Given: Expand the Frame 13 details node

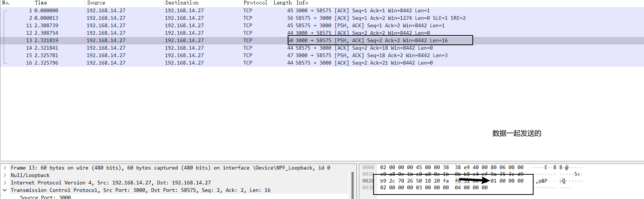Looking at the screenshot, I should [5, 168].
